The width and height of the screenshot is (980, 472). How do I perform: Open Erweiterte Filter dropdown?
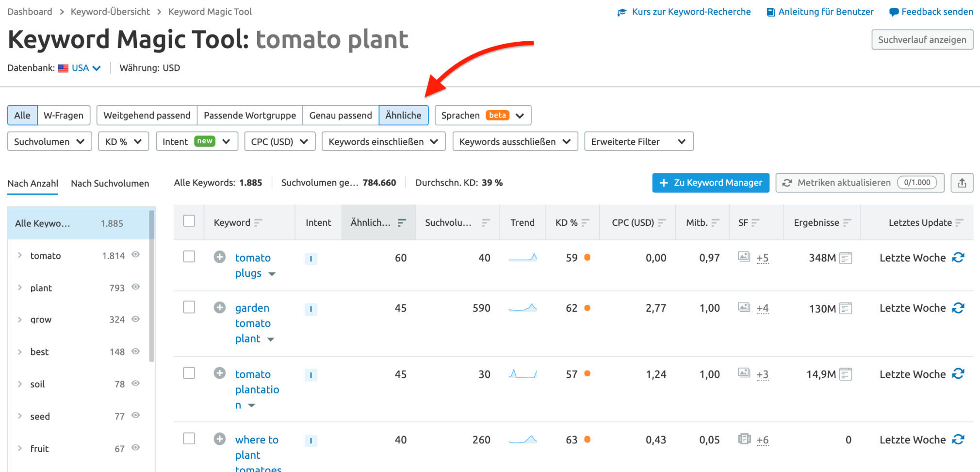(x=639, y=141)
